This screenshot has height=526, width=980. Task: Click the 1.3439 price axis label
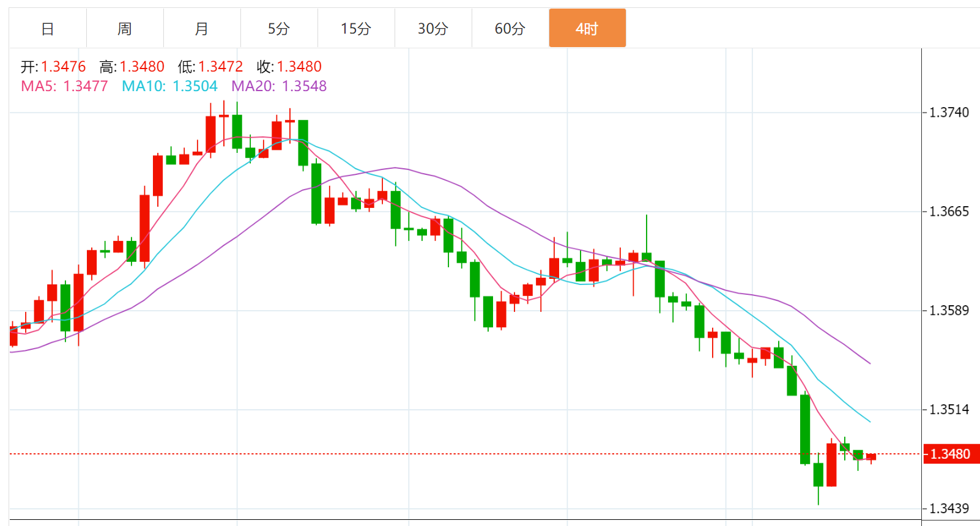[x=949, y=509]
